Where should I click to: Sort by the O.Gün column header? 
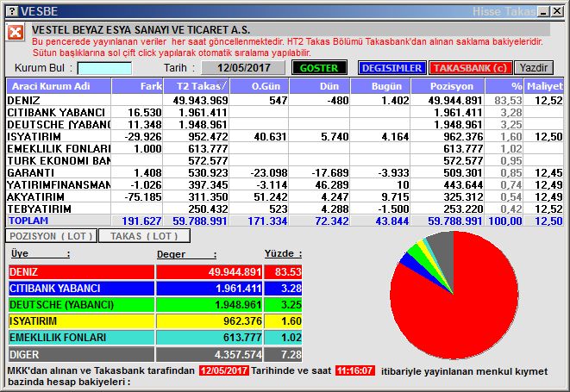pyautogui.click(x=260, y=86)
